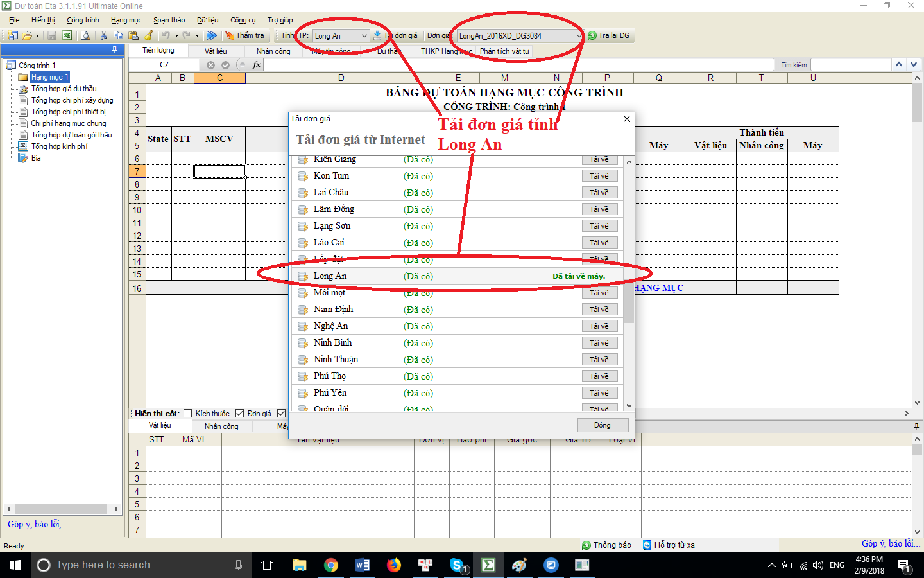Open the Tỉnh/TP Long An dropdown

(364, 36)
